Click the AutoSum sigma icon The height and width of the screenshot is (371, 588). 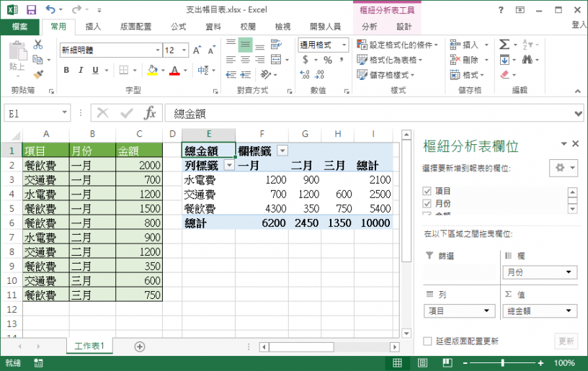[504, 45]
